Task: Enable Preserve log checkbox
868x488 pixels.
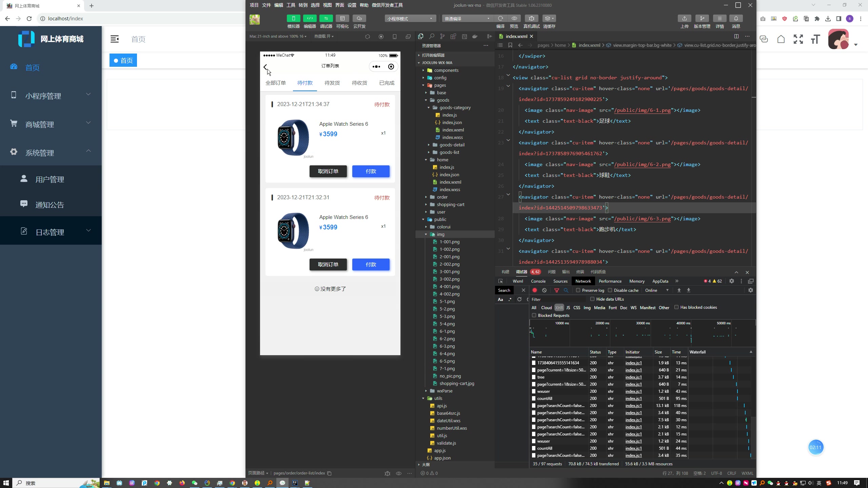Action: 578,290
